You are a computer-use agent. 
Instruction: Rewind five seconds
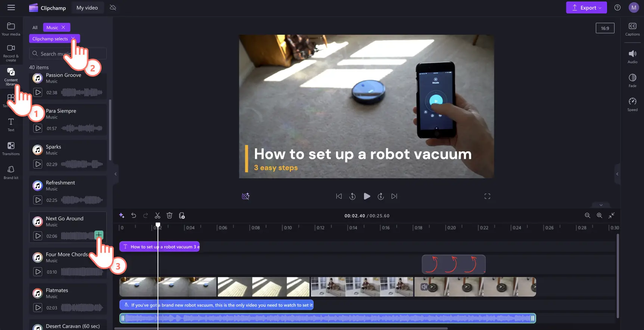352,196
